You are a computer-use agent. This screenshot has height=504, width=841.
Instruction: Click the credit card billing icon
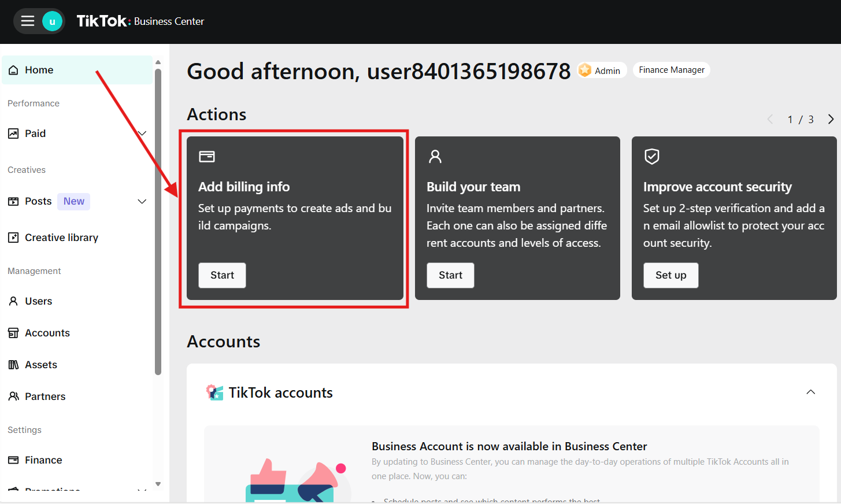coord(207,157)
